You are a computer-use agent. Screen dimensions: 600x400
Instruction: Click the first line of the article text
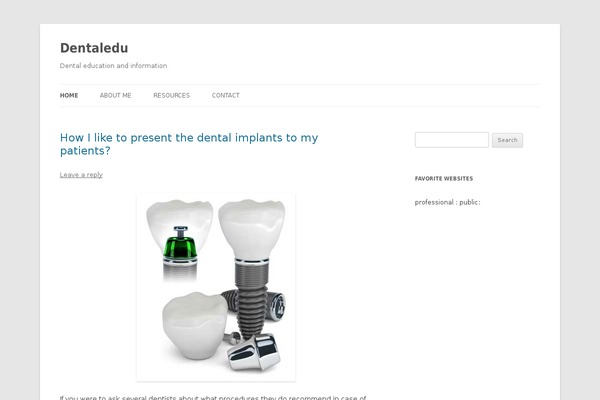(x=213, y=397)
